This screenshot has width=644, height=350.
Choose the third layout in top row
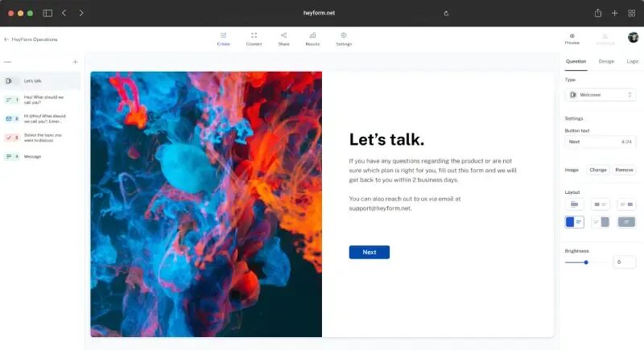[626, 204]
